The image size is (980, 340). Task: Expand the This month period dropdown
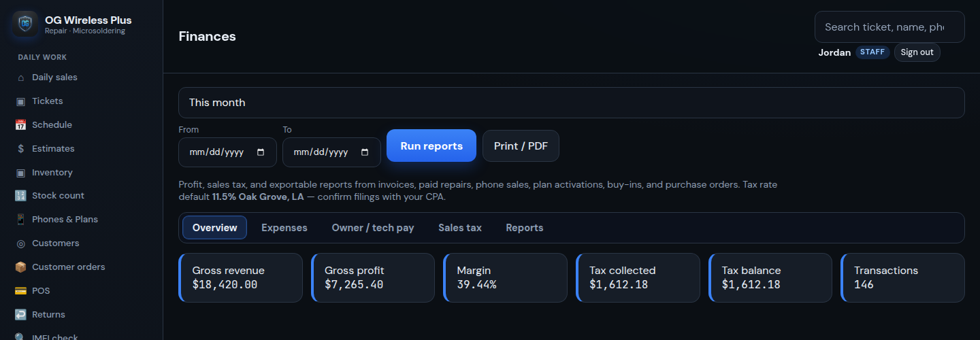click(x=572, y=103)
